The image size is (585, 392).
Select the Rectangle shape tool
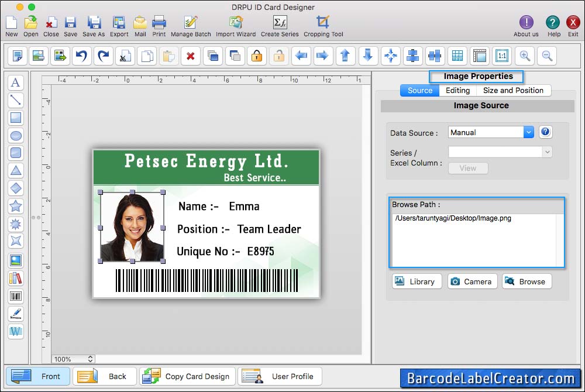click(x=16, y=118)
